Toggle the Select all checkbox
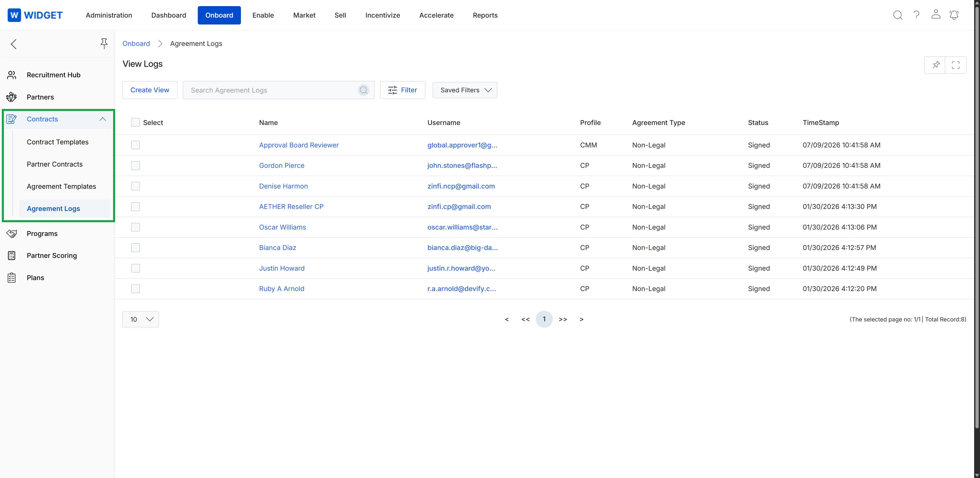980x478 pixels. pos(136,122)
